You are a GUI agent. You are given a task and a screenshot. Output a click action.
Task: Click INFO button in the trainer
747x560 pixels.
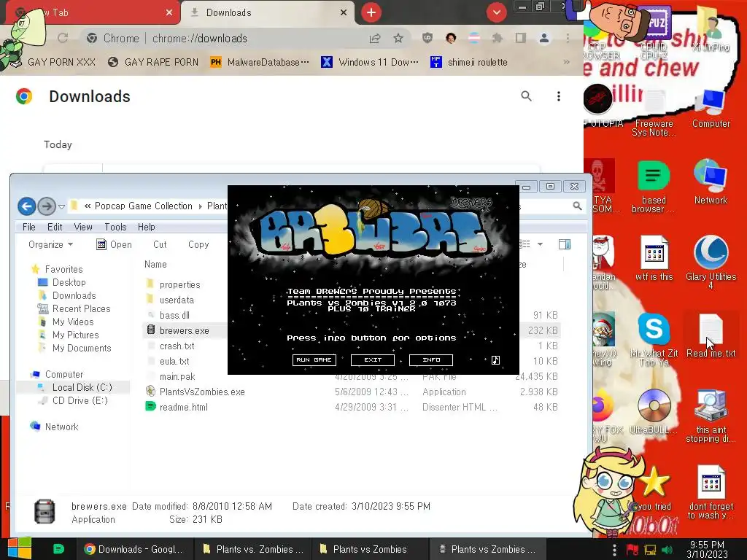pyautogui.click(x=431, y=360)
